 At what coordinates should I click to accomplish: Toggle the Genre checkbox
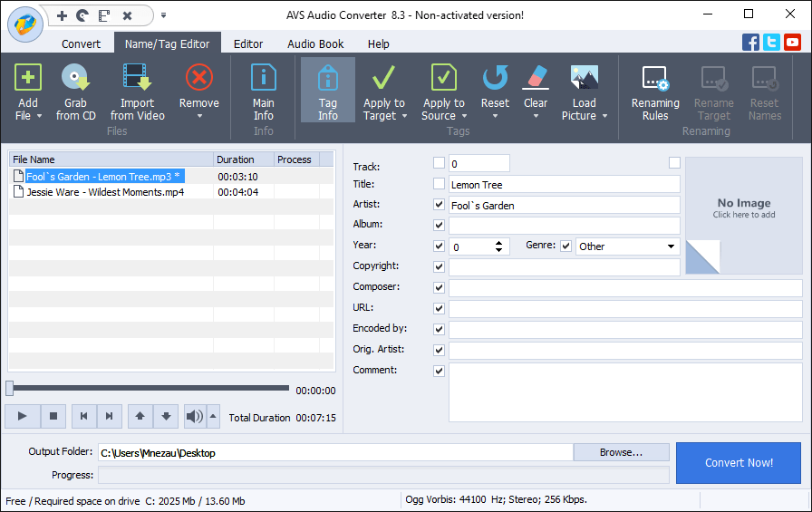click(x=566, y=246)
